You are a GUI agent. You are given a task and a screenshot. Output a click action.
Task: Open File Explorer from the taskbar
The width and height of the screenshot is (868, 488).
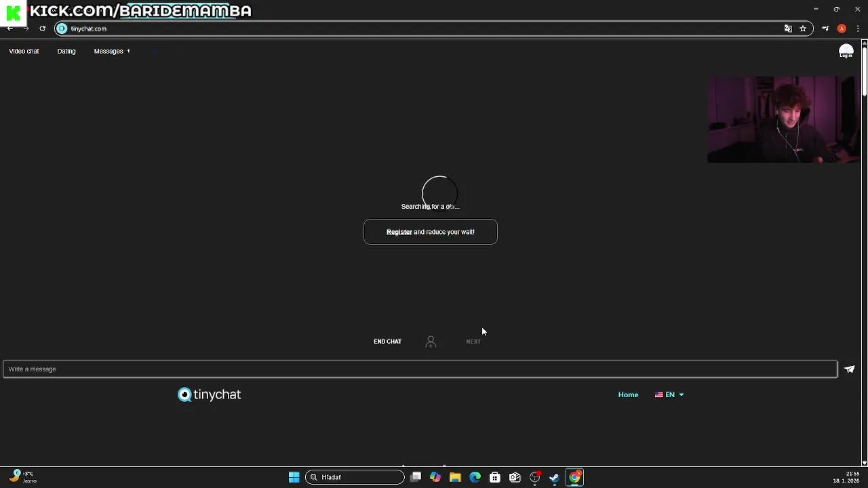click(x=455, y=477)
